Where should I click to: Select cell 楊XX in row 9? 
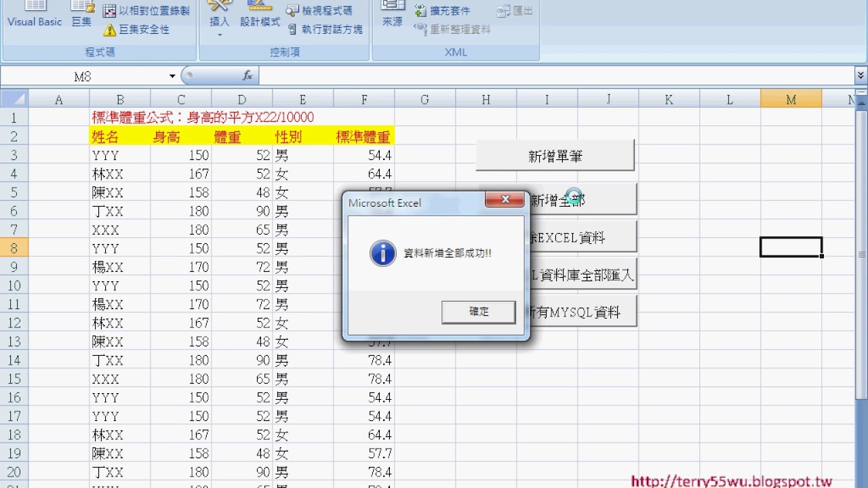point(120,267)
